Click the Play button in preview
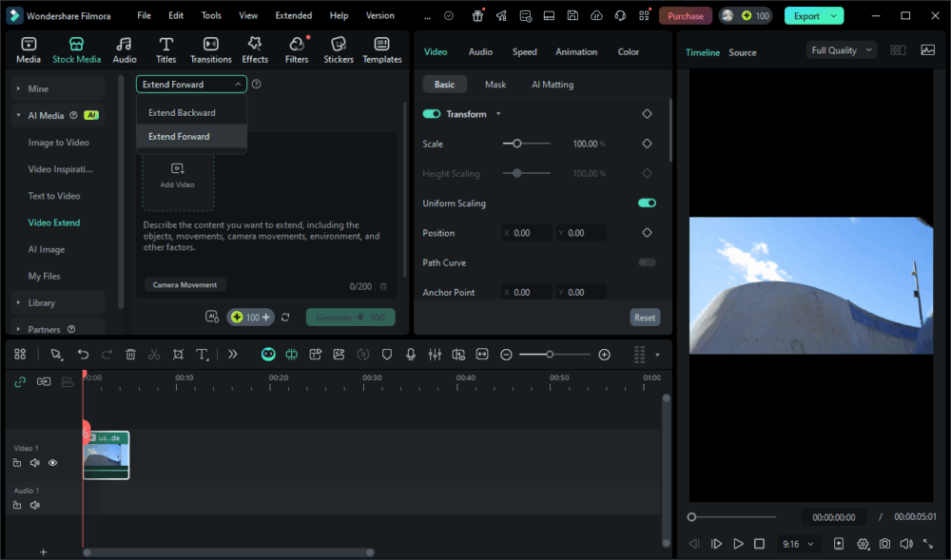Image resolution: width=951 pixels, height=560 pixels. pyautogui.click(x=738, y=544)
